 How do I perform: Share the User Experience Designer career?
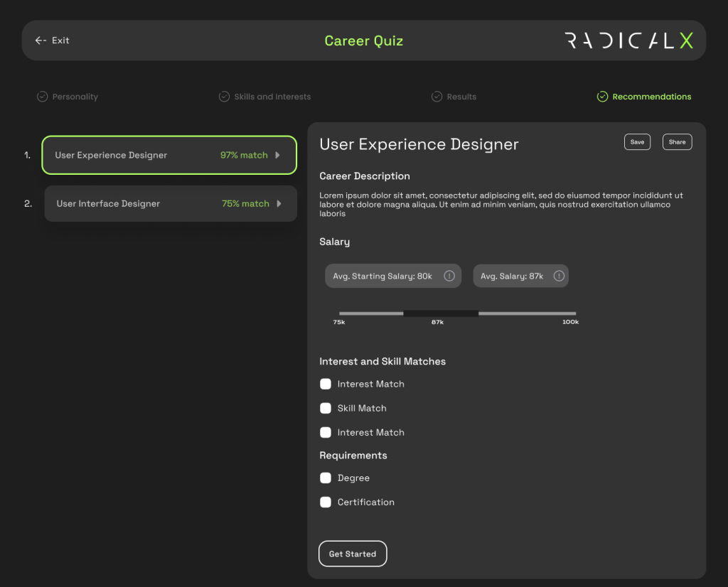[x=677, y=141]
